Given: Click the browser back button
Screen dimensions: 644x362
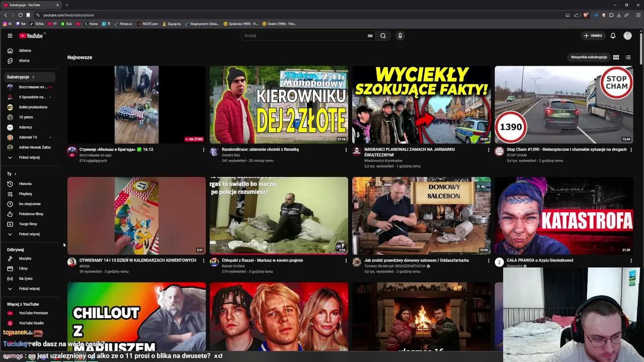Looking at the screenshot, I should click(6, 15).
